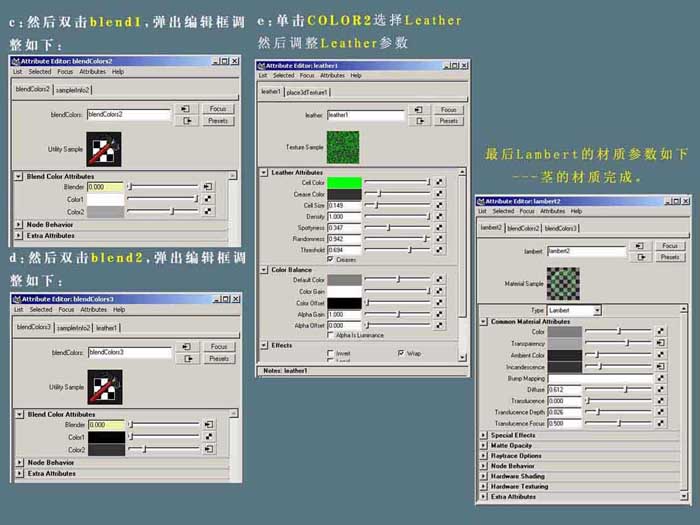Enable Alpha Is Luminance checkbox
This screenshot has height=525, width=700.
[x=330, y=335]
